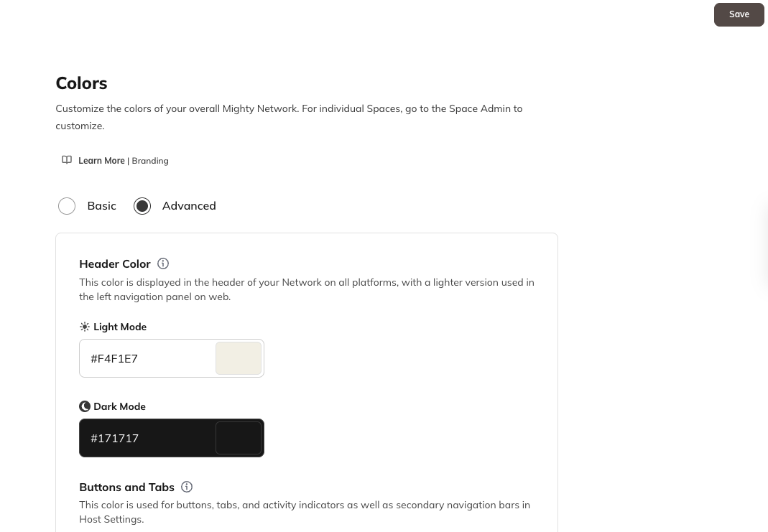
Task: Show the Header Color info tooltip icon
Action: [163, 263]
